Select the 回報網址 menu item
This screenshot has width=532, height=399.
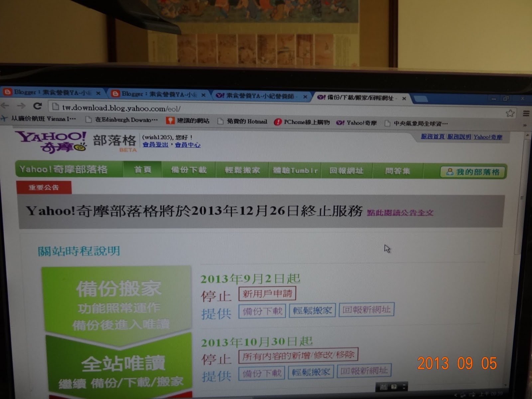click(346, 171)
